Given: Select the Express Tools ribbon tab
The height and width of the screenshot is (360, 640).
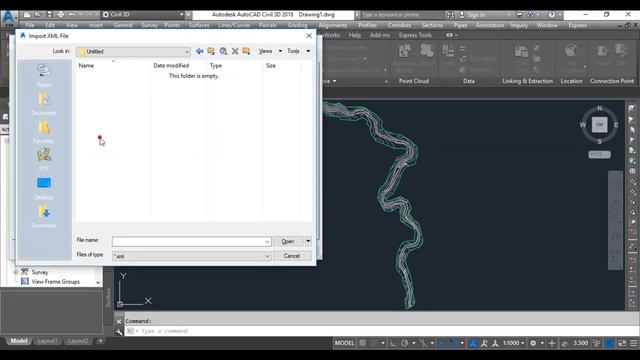Looking at the screenshot, I should [415, 35].
